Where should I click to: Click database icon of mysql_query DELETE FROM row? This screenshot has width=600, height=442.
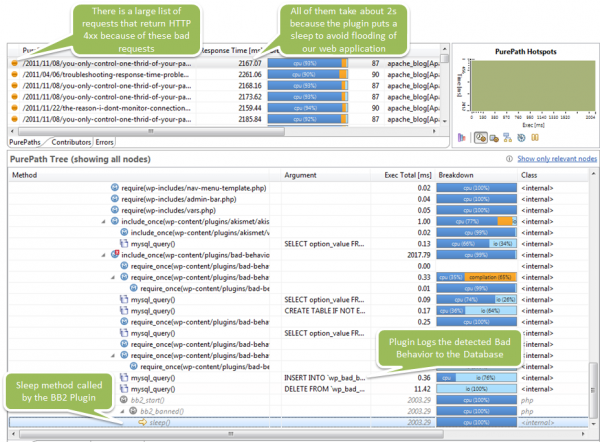click(124, 388)
